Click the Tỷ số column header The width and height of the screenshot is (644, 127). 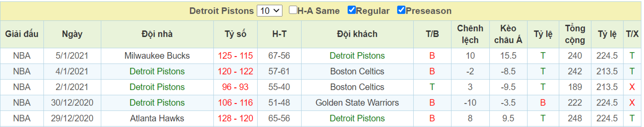pos(235,34)
